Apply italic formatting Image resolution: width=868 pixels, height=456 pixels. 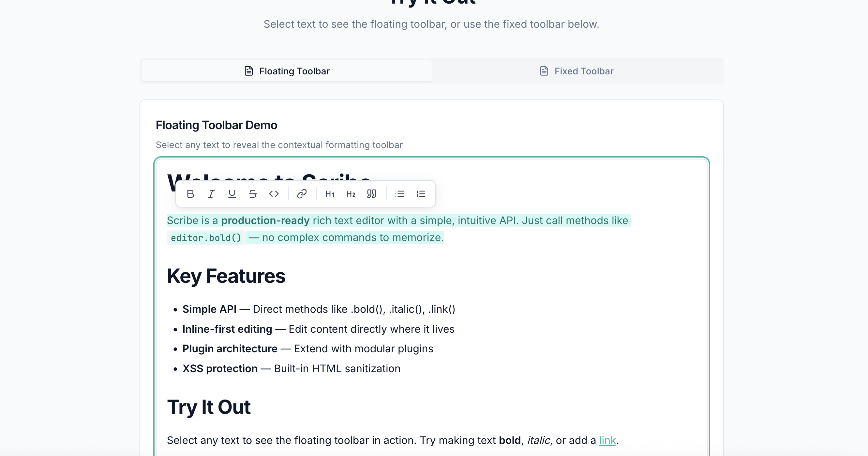(211, 193)
